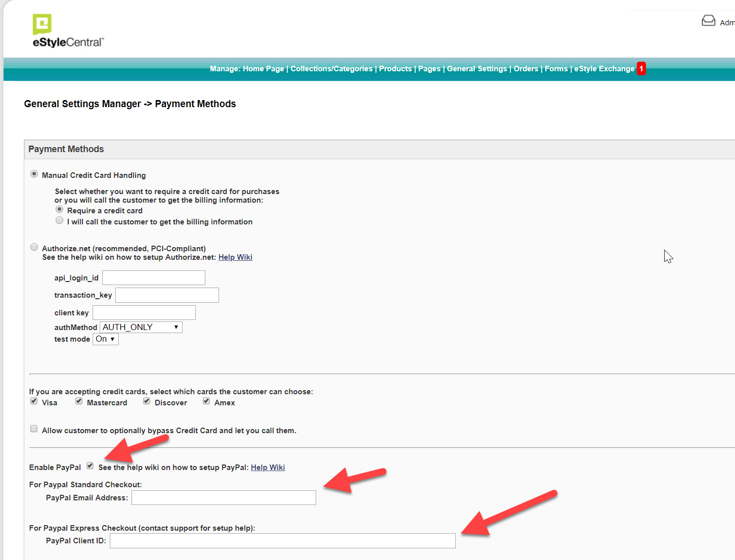
Task: Select Manual Credit Card Handling radio
Action: coord(34,174)
